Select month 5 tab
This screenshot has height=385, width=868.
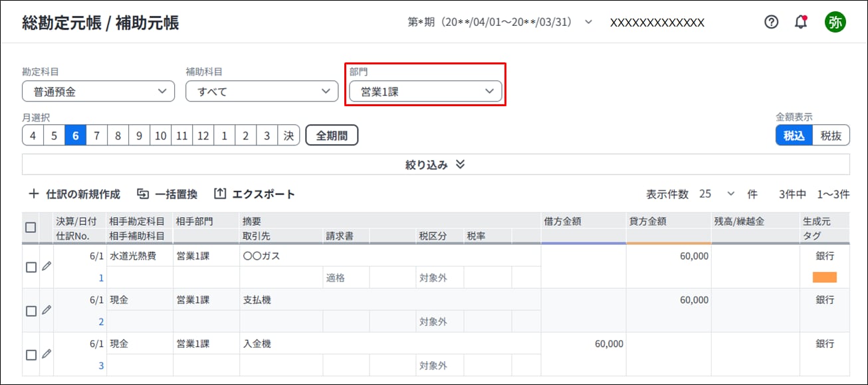pos(54,135)
